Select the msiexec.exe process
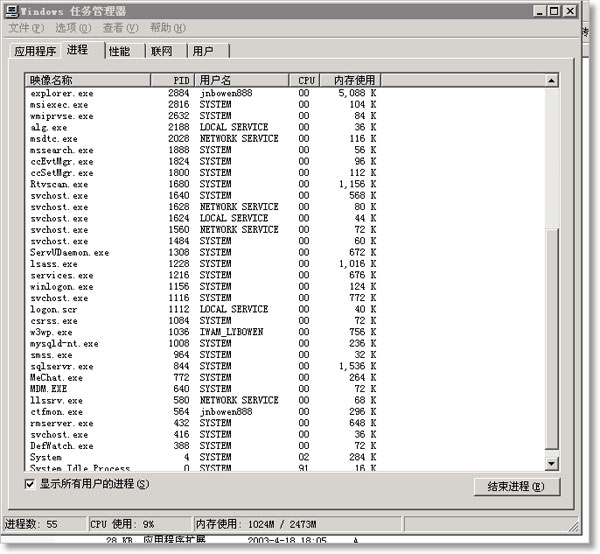 [x=203, y=104]
